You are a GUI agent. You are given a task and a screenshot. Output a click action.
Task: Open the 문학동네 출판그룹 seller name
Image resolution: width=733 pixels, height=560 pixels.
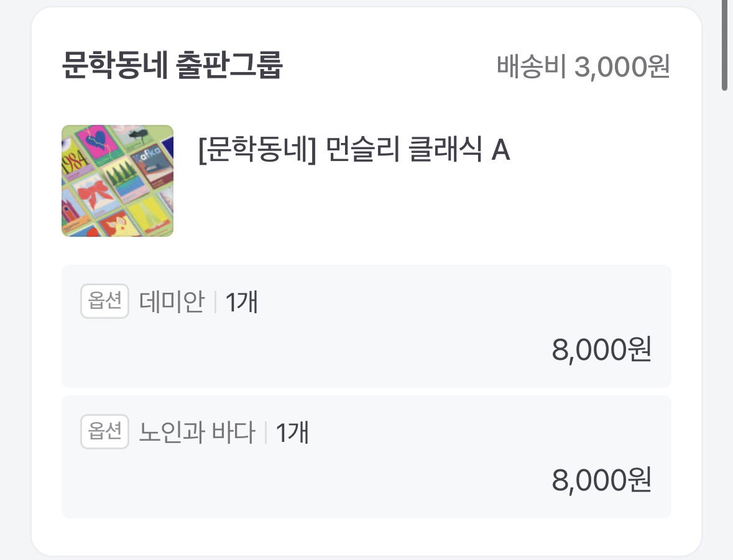172,65
